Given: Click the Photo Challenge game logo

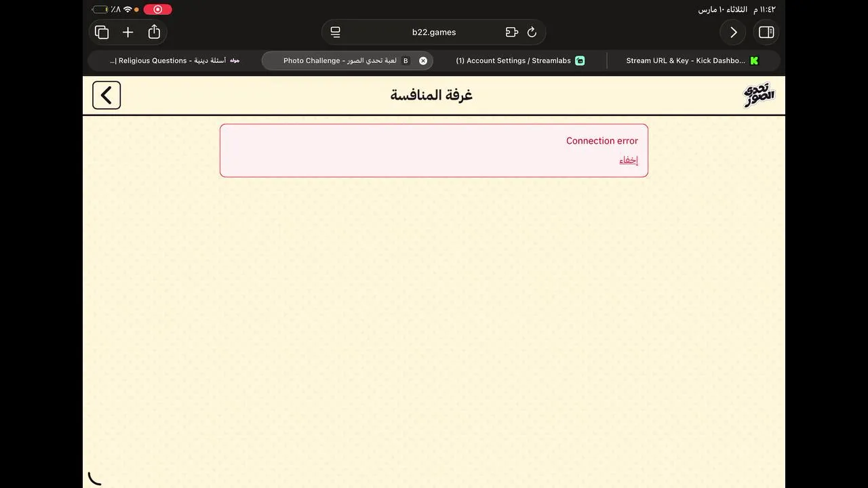Looking at the screenshot, I should coord(759,96).
